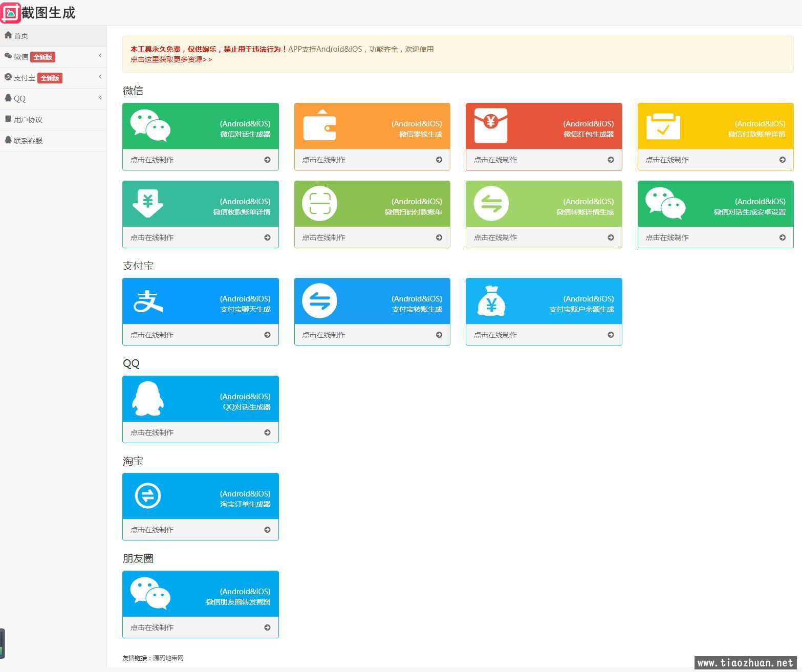The width and height of the screenshot is (802, 672).
Task: Click the 微信对话生成安卓设置 chat bubbles icon
Action: [665, 203]
